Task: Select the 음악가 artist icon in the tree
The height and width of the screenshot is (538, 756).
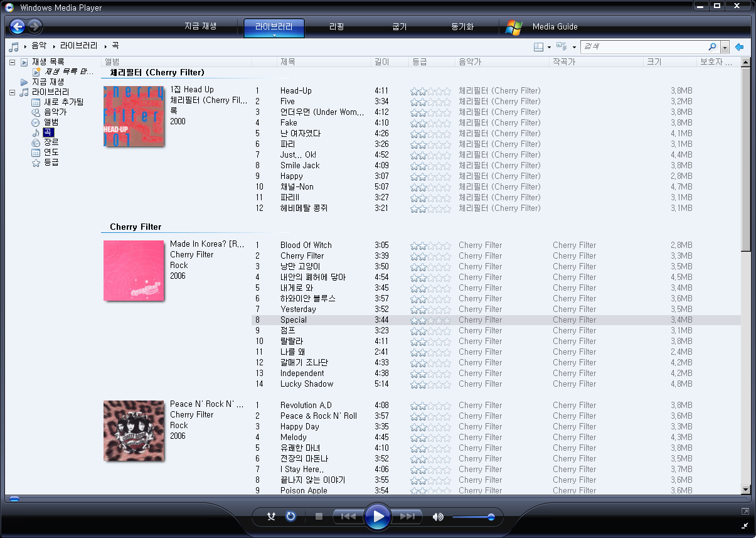Action: click(36, 112)
